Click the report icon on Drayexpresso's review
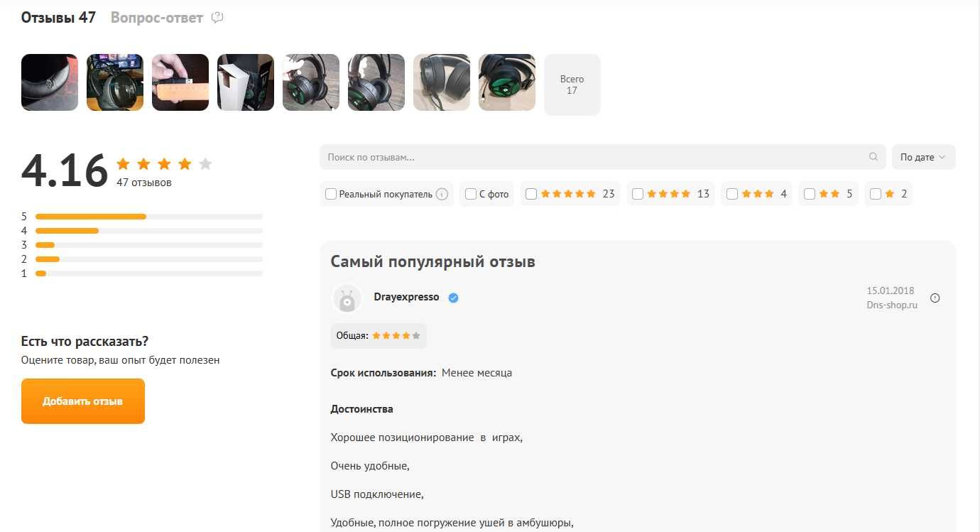This screenshot has width=980, height=532. (935, 298)
